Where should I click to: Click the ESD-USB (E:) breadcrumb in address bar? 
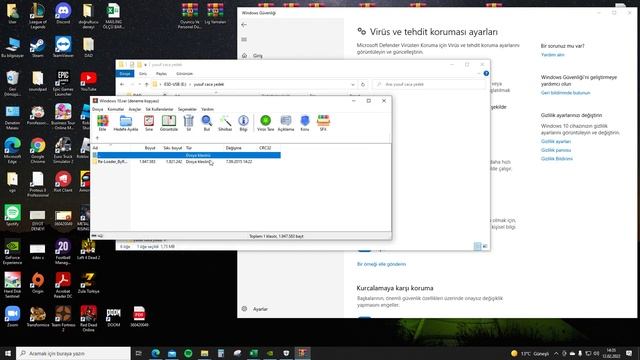point(175,84)
